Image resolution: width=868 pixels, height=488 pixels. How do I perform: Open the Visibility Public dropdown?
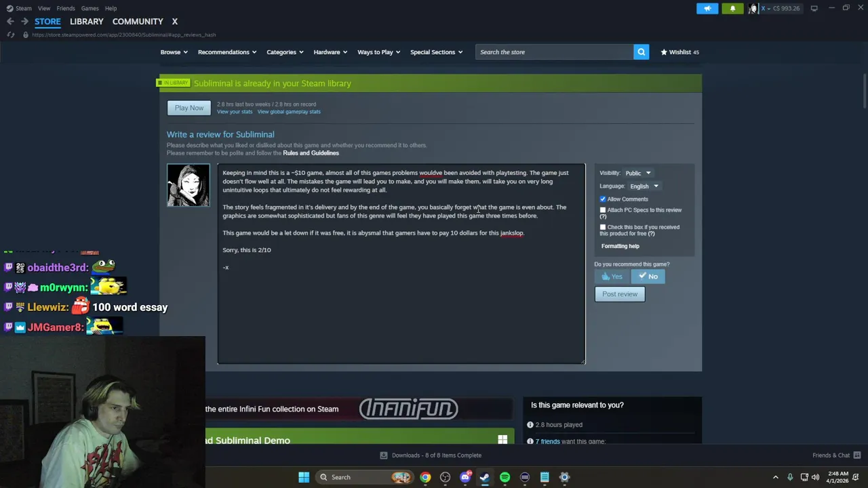[x=638, y=173]
